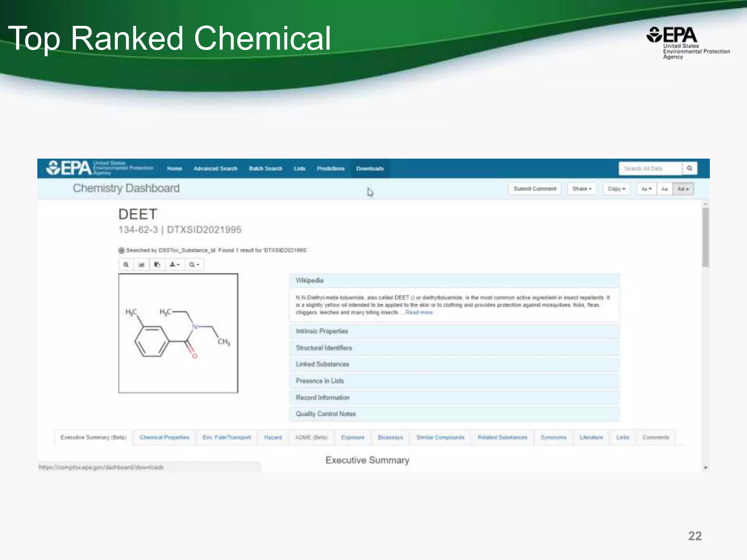Switch to the Chemical Properties tab
Image resolution: width=747 pixels, height=560 pixels.
point(165,437)
